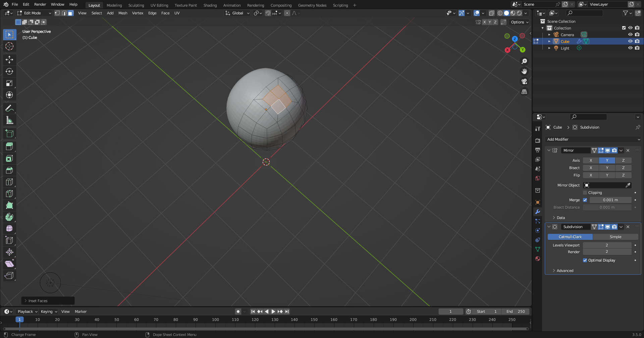Open the Options dropdown in viewport header
Image resolution: width=644 pixels, height=338 pixels.
point(520,22)
